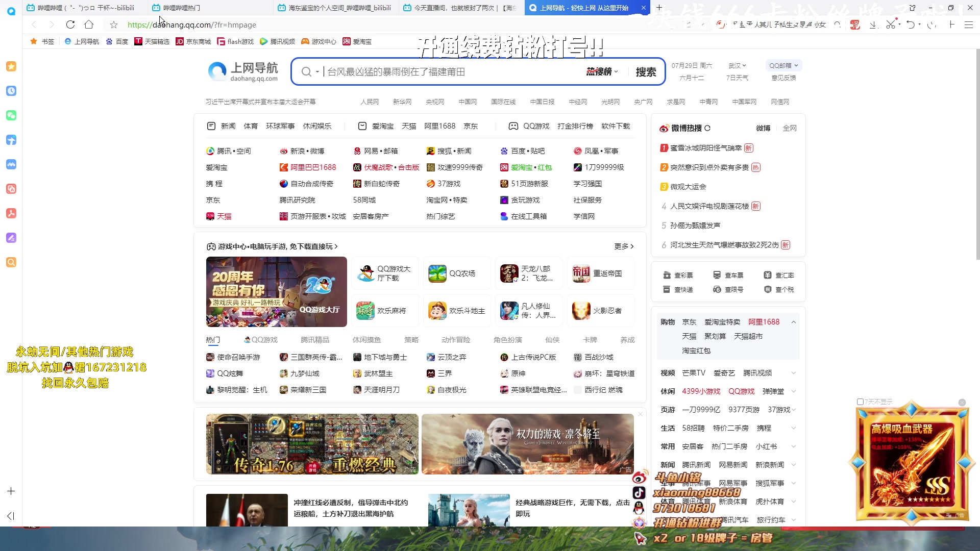This screenshot has width=980, height=551.
Task: Open 查个税 tax calculator tool
Action: [x=779, y=289]
